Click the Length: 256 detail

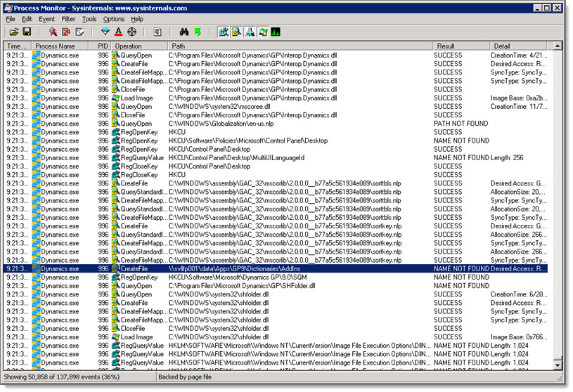point(507,157)
